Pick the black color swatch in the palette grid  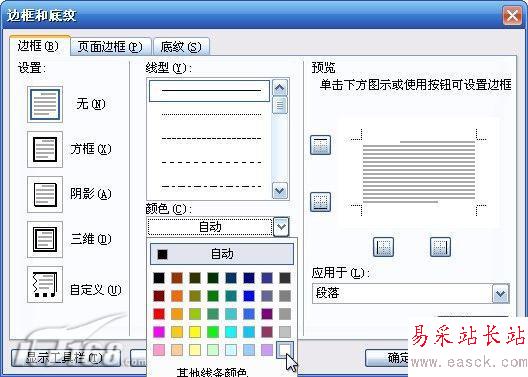click(x=159, y=278)
